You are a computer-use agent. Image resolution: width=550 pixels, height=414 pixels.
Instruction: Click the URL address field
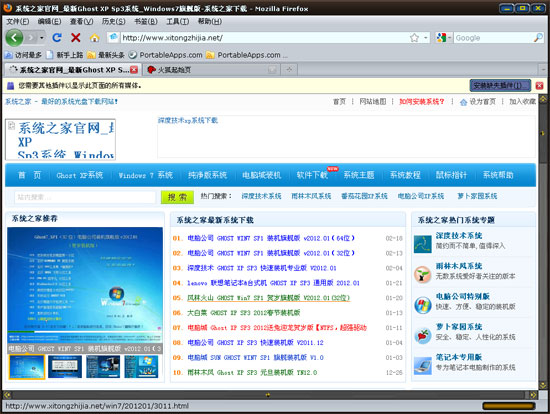coord(264,38)
